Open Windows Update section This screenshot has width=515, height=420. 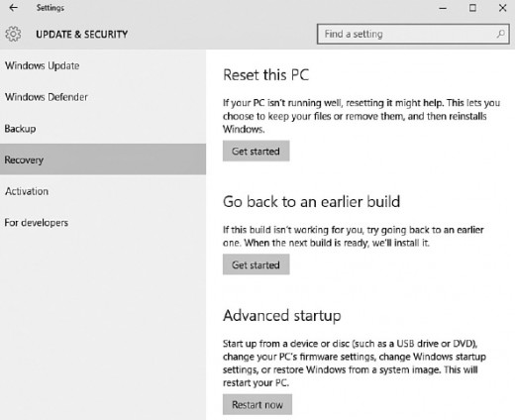(x=103, y=65)
